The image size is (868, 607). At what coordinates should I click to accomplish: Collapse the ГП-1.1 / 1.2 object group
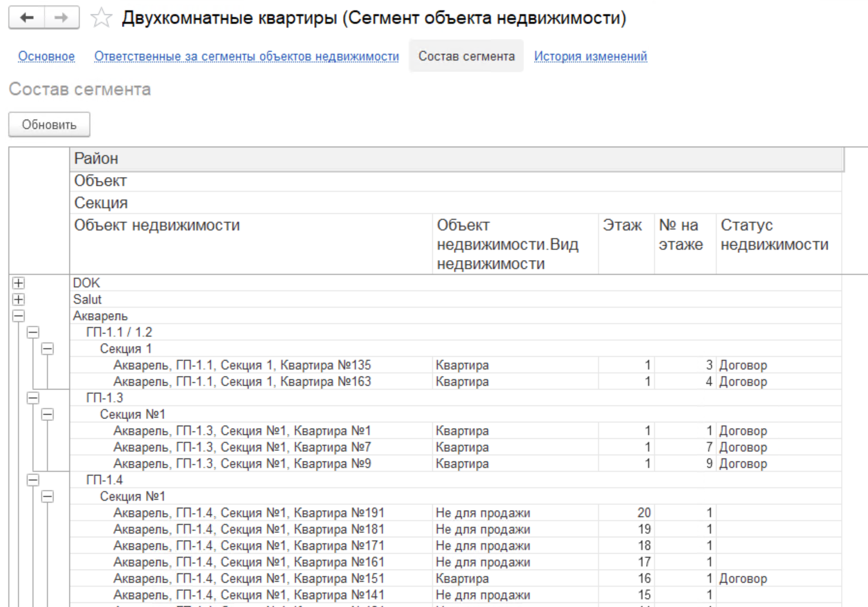[x=33, y=333]
